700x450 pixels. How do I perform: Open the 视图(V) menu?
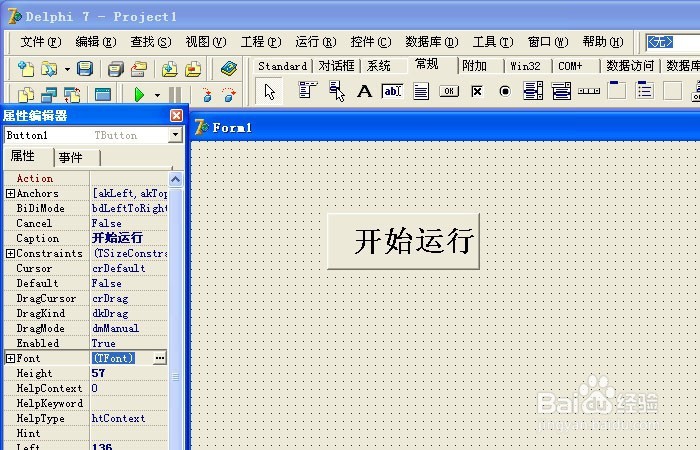click(x=206, y=42)
